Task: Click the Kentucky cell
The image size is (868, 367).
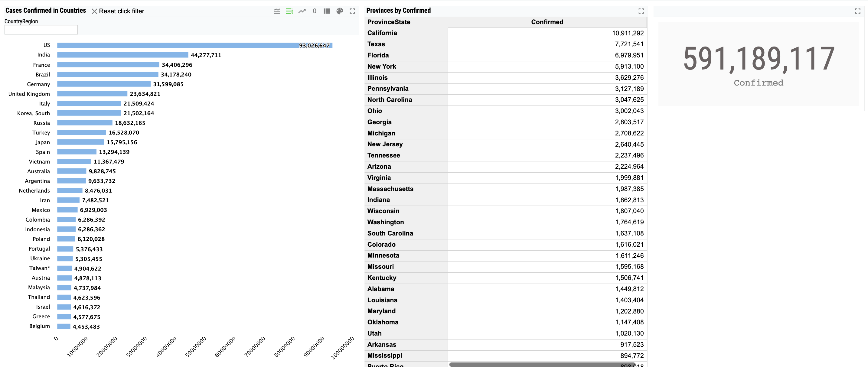Action: 406,278
